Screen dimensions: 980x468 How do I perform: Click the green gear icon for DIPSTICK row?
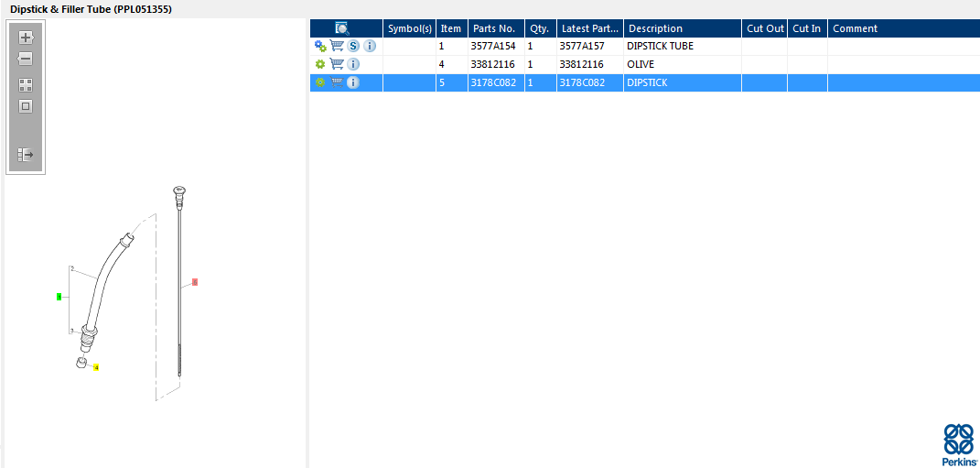coord(320,82)
